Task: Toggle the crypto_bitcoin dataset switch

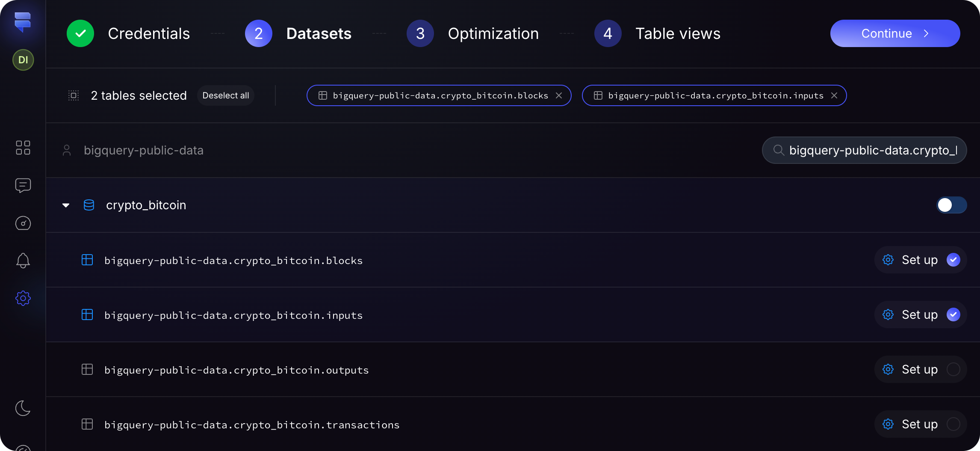Action: tap(951, 205)
